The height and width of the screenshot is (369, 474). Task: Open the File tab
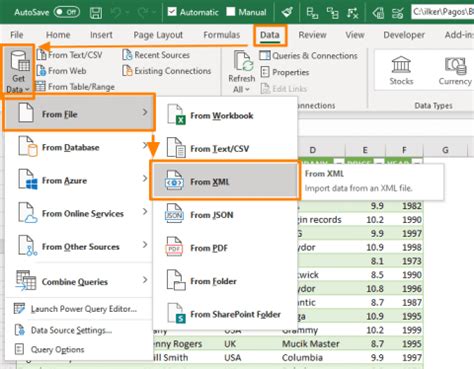click(x=17, y=35)
